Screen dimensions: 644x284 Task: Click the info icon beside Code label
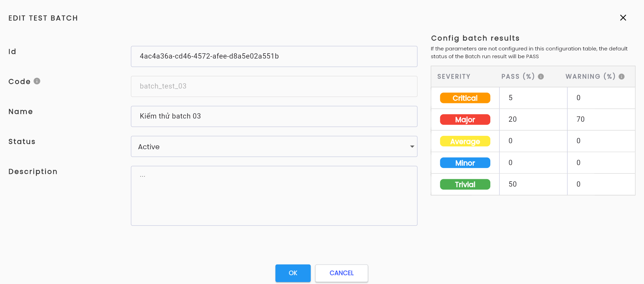pos(37,81)
